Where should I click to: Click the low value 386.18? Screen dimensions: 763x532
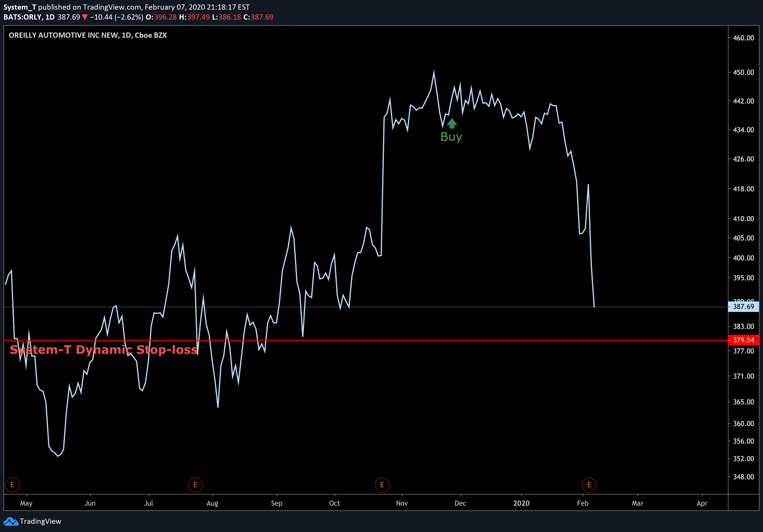230,17
